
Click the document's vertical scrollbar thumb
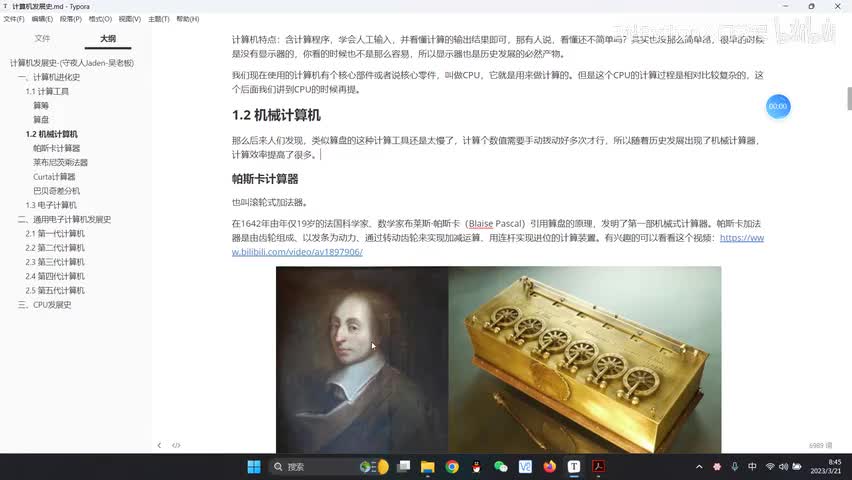tap(849, 98)
